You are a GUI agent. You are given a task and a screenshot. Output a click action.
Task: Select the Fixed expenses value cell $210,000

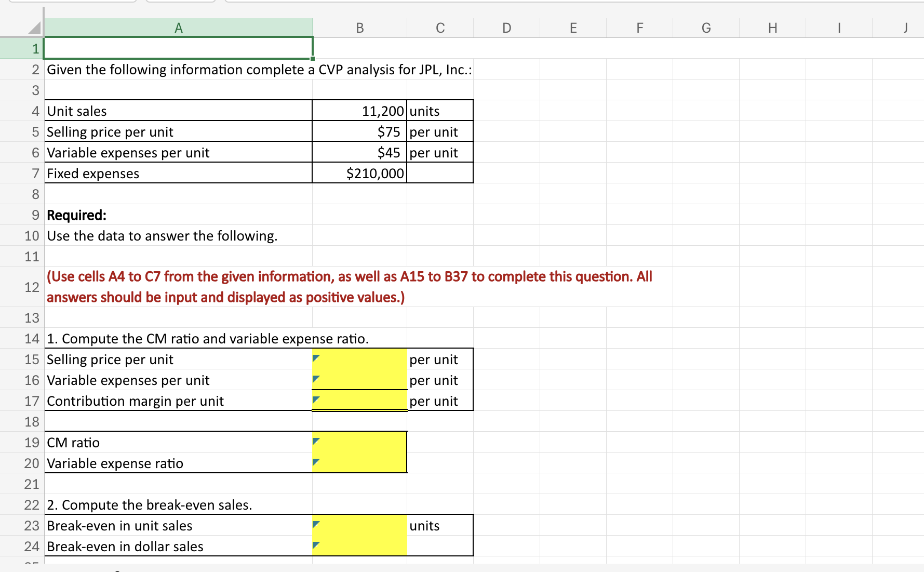[x=359, y=173]
